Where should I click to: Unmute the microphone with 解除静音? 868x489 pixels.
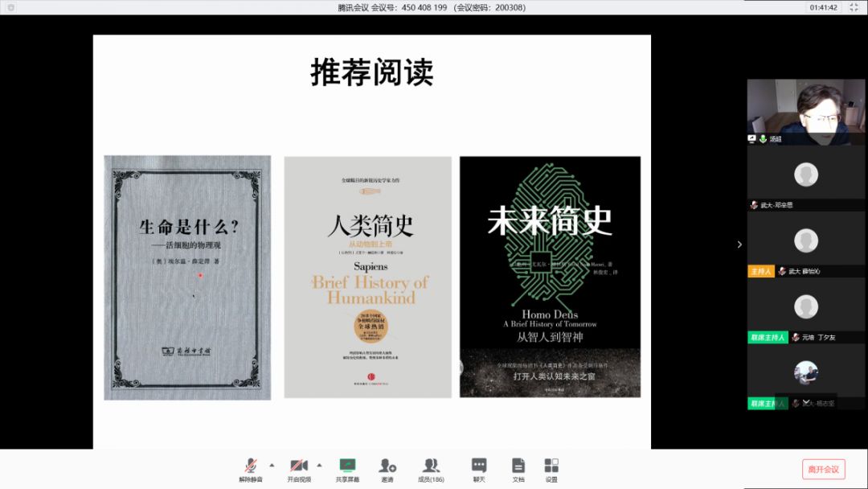(x=251, y=470)
